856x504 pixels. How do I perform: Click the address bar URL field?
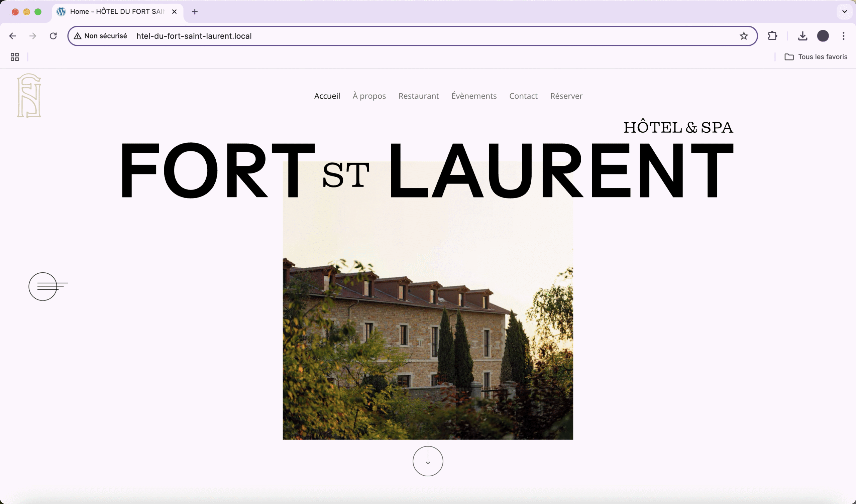408,36
